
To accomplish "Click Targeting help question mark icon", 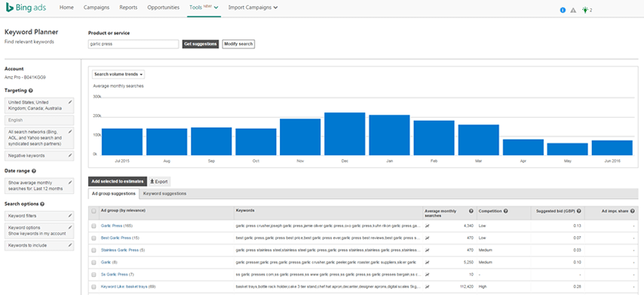I will [x=31, y=91].
